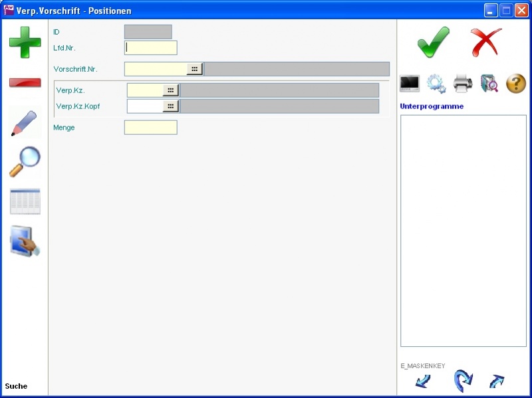This screenshot has width=532, height=398.
Task: Click the red minus delete record icon
Action: pos(25,82)
